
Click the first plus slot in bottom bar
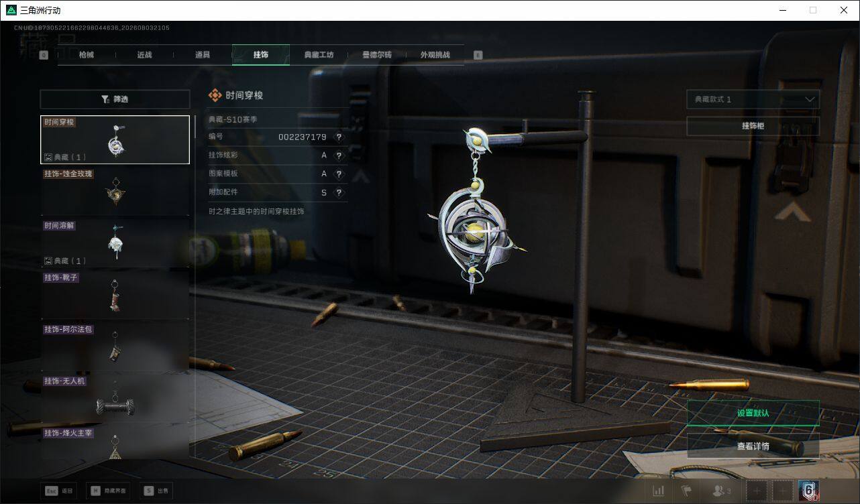pyautogui.click(x=757, y=491)
